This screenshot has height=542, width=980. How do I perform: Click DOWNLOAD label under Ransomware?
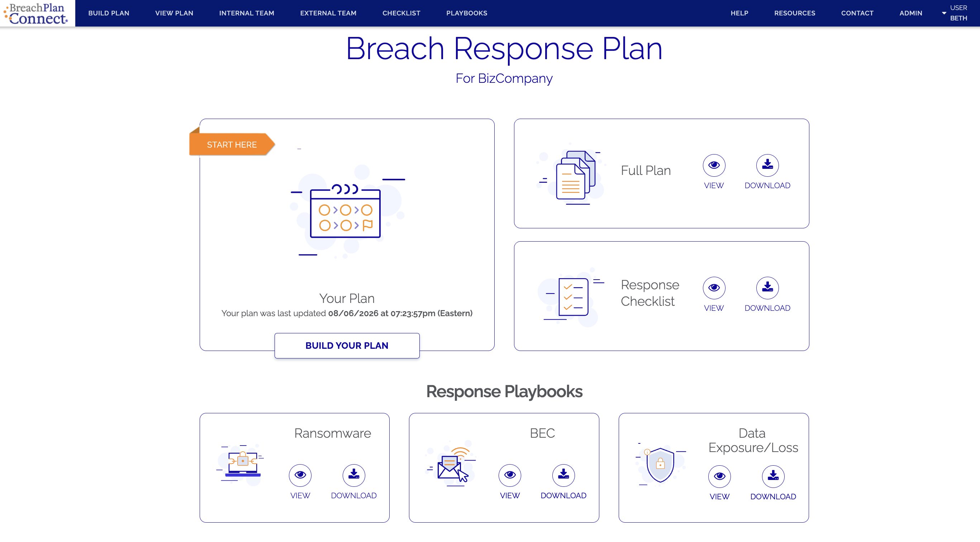354,496
